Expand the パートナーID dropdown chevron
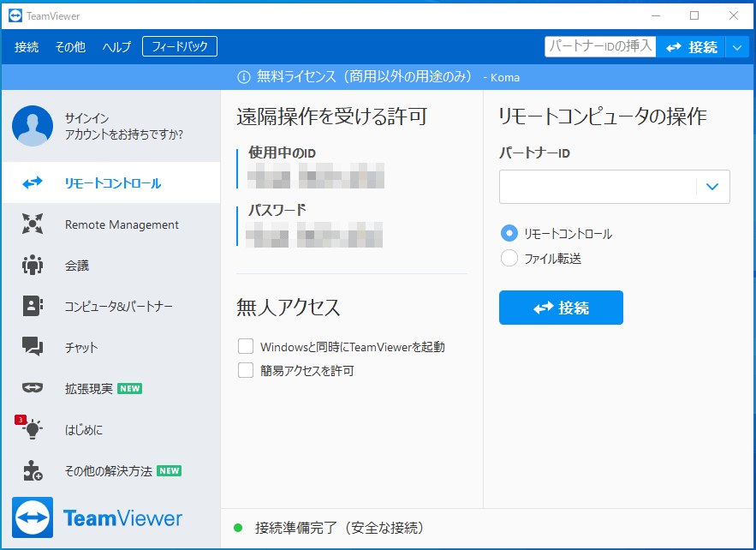Image resolution: width=756 pixels, height=550 pixels. pos(712,187)
